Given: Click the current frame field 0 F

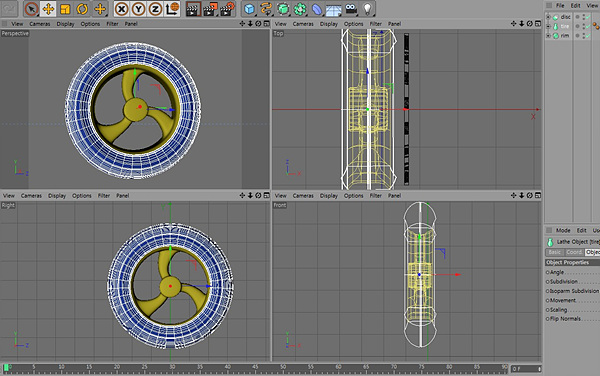Looking at the screenshot, I should point(527,369).
